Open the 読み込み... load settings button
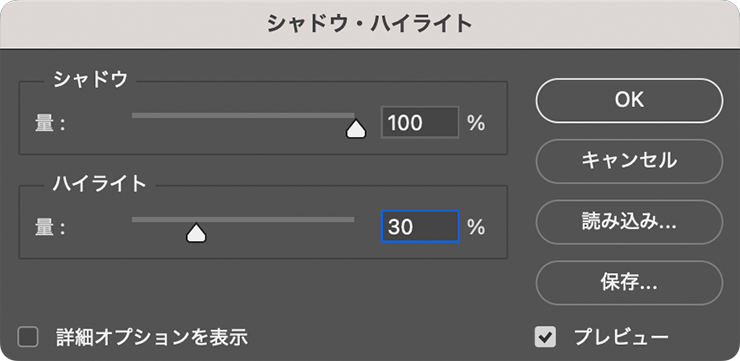Viewport: 740px width, 361px height. click(x=629, y=222)
